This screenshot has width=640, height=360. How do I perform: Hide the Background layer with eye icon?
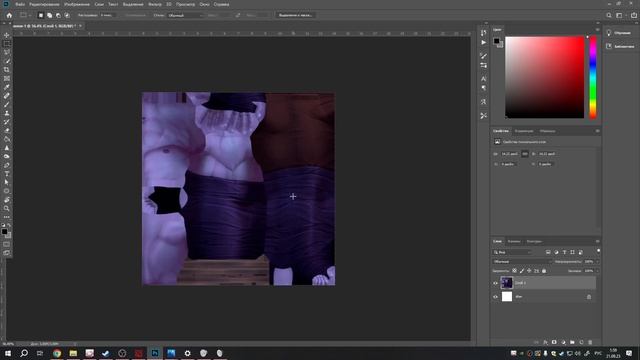pyautogui.click(x=495, y=297)
